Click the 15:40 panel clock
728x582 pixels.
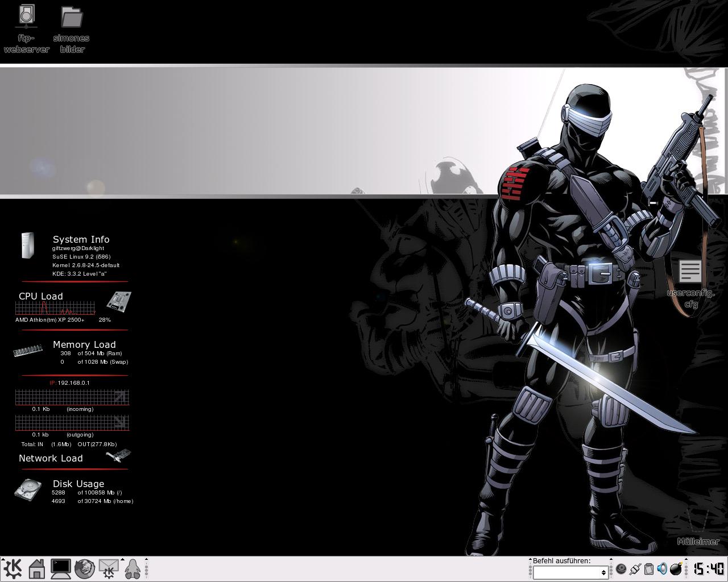click(x=709, y=569)
